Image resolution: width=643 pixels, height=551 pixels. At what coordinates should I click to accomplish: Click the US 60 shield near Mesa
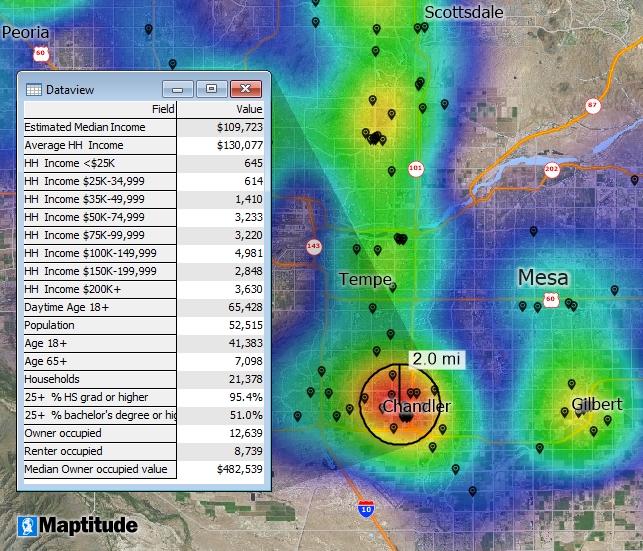click(x=551, y=300)
